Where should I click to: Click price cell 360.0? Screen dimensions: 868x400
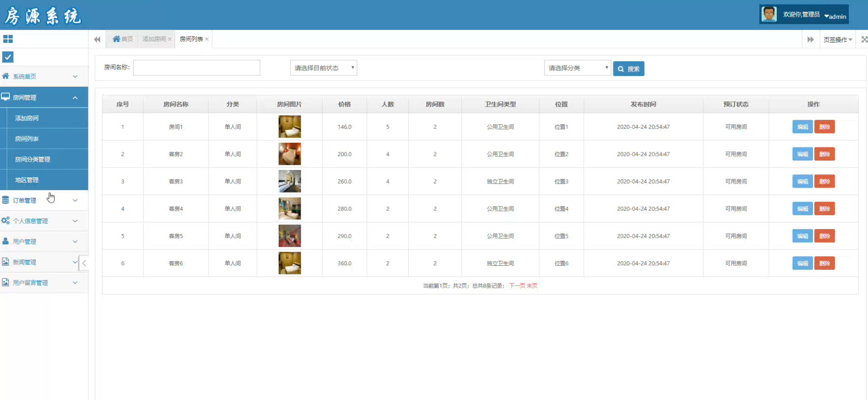click(345, 263)
